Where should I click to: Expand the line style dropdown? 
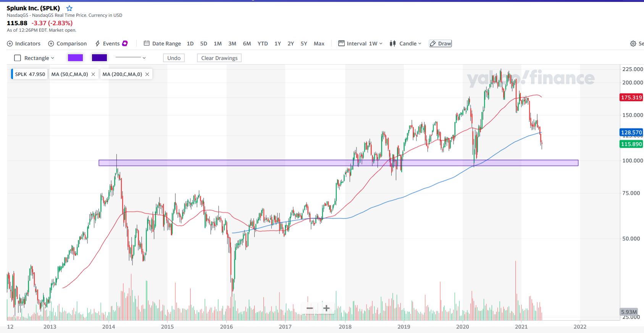point(144,58)
